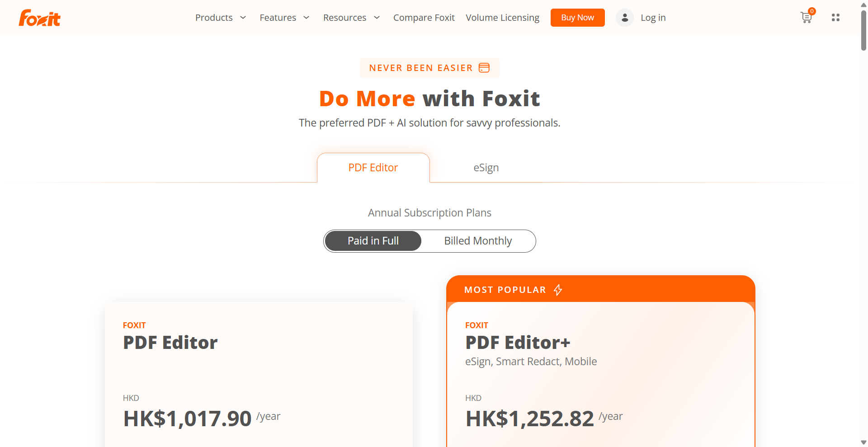Click the lightning icon in MOST POPULAR banner
The height and width of the screenshot is (447, 868).
pos(558,290)
